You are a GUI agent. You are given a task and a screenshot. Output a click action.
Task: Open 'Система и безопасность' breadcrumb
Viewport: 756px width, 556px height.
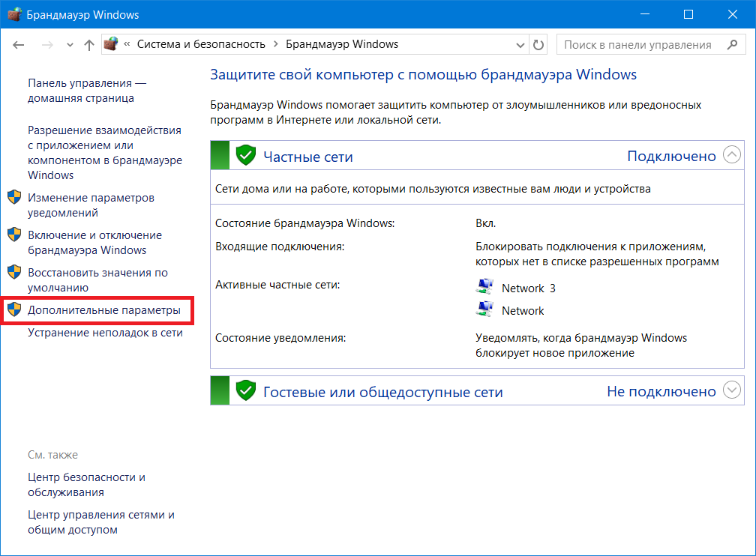tap(201, 44)
